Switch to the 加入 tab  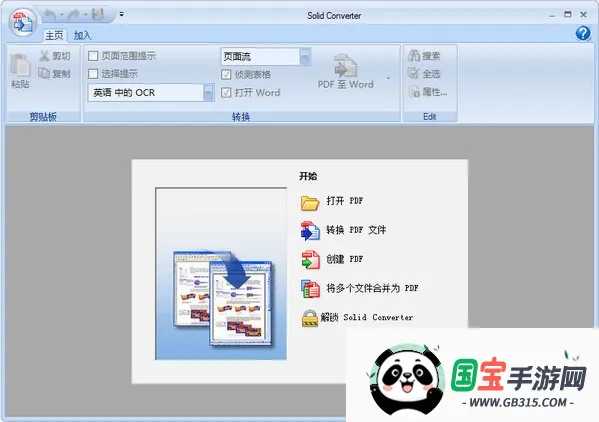[82, 36]
